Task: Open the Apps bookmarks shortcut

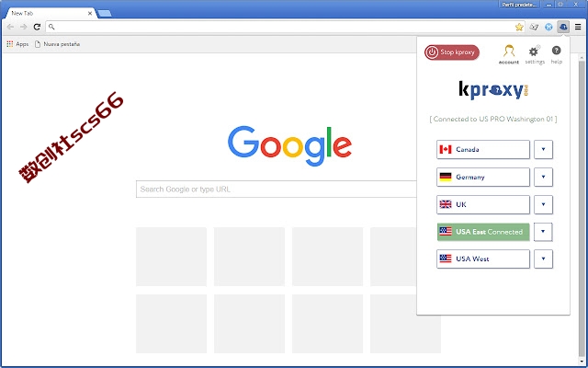Action: point(17,44)
